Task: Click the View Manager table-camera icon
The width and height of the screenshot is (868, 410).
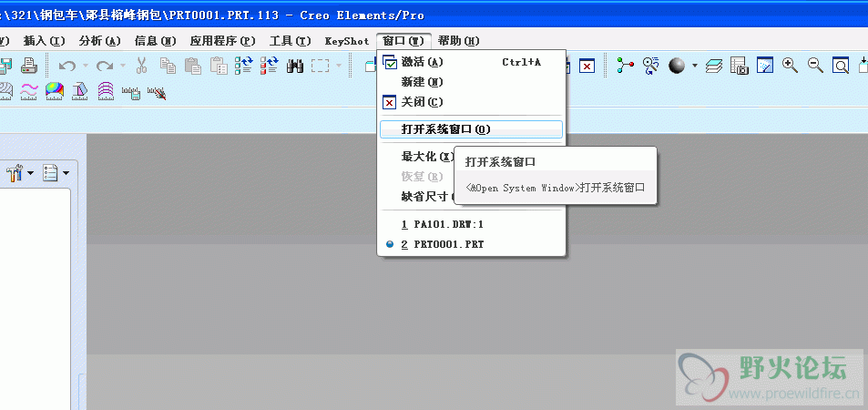Action: [x=739, y=66]
